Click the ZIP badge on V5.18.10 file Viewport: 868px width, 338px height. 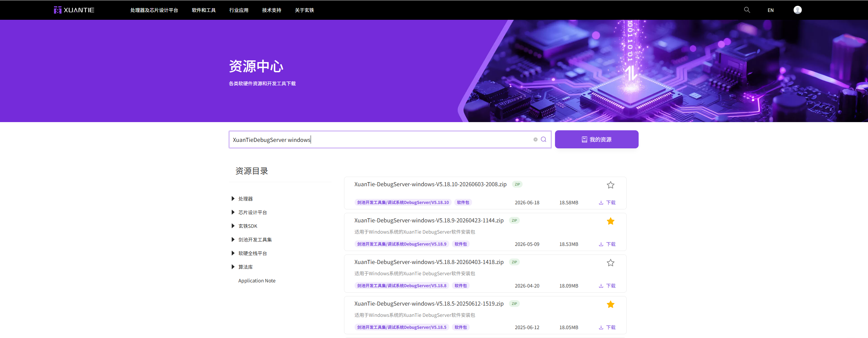517,184
